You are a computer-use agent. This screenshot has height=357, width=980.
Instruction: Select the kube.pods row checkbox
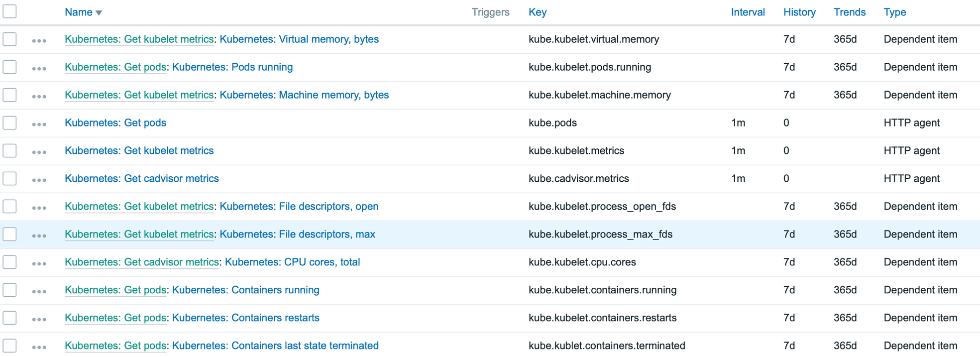point(9,123)
